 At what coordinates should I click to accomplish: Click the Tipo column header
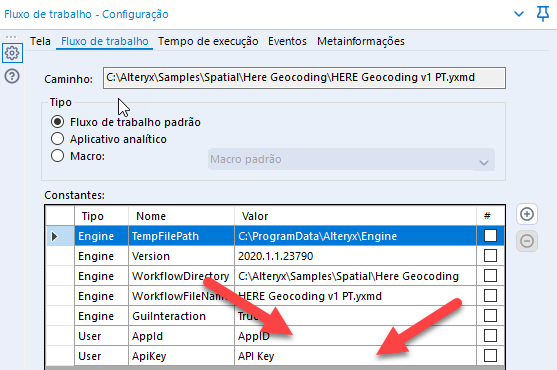(101, 216)
